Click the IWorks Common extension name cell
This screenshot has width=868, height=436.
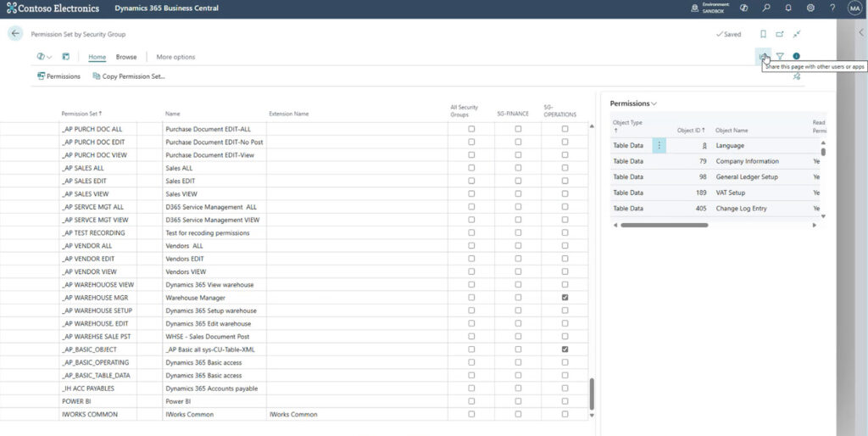click(357, 415)
